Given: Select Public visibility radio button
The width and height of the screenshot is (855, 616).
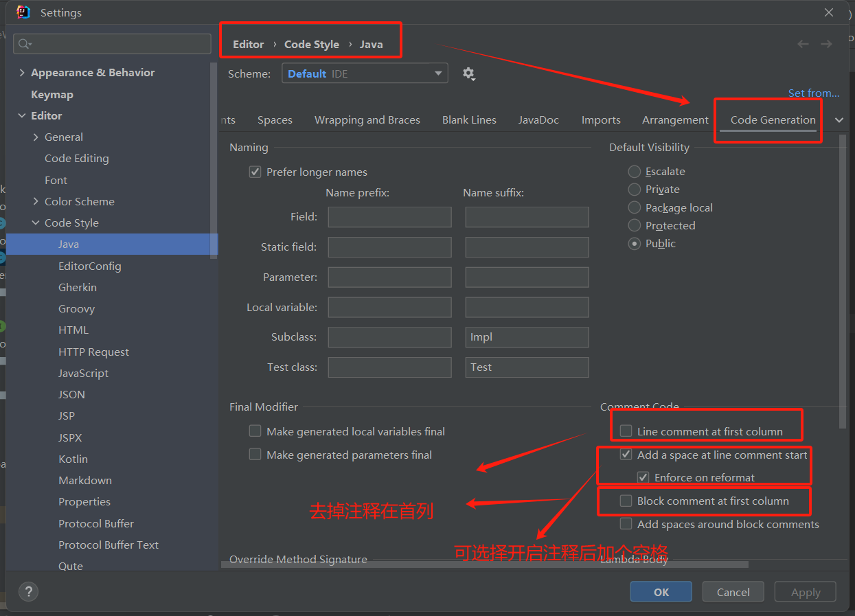Looking at the screenshot, I should [635, 243].
